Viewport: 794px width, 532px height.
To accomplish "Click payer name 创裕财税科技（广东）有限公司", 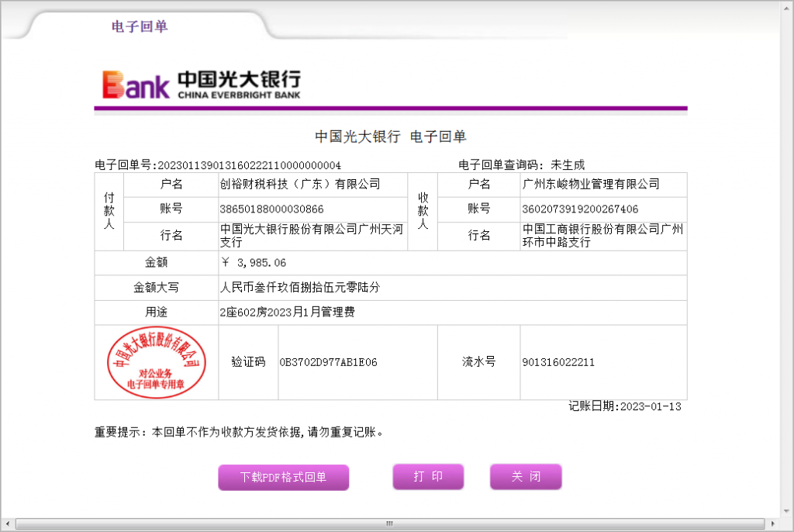I will pyautogui.click(x=300, y=185).
